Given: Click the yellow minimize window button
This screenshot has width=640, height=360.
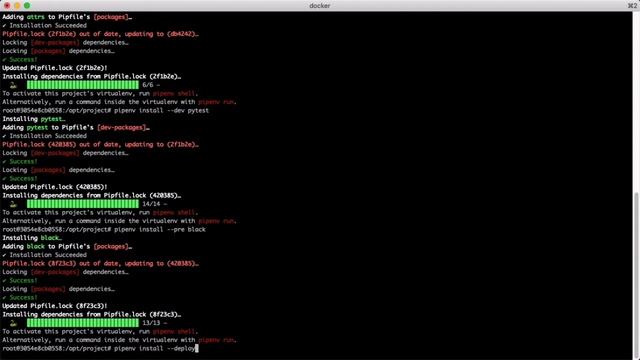Looking at the screenshot, I should point(17,5).
